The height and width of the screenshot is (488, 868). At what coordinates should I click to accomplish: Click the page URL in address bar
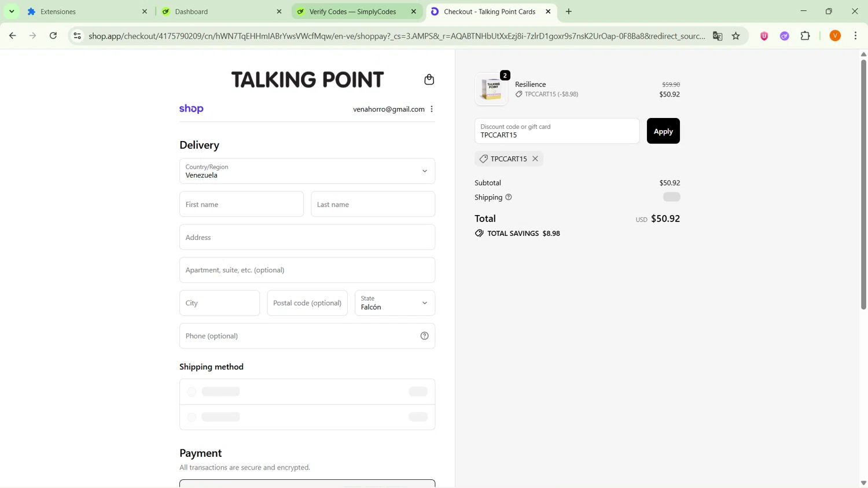pyautogui.click(x=396, y=36)
